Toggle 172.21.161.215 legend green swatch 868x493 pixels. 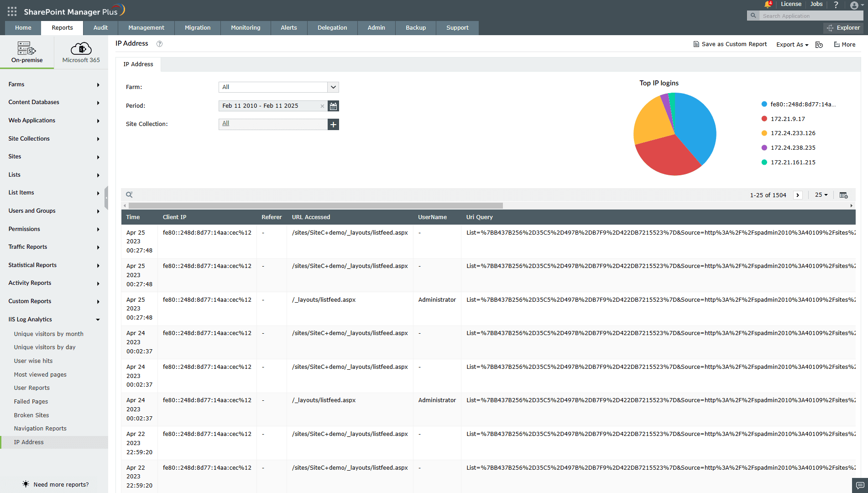[764, 163]
